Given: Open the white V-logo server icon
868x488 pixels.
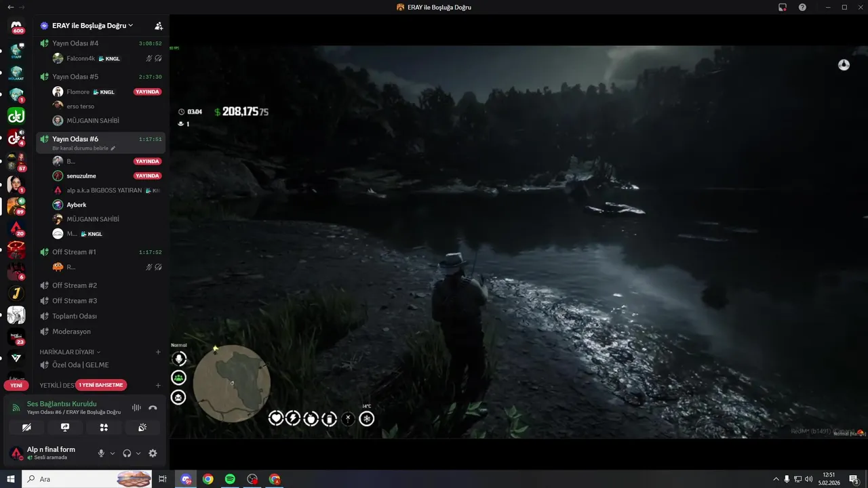Looking at the screenshot, I should (16, 358).
